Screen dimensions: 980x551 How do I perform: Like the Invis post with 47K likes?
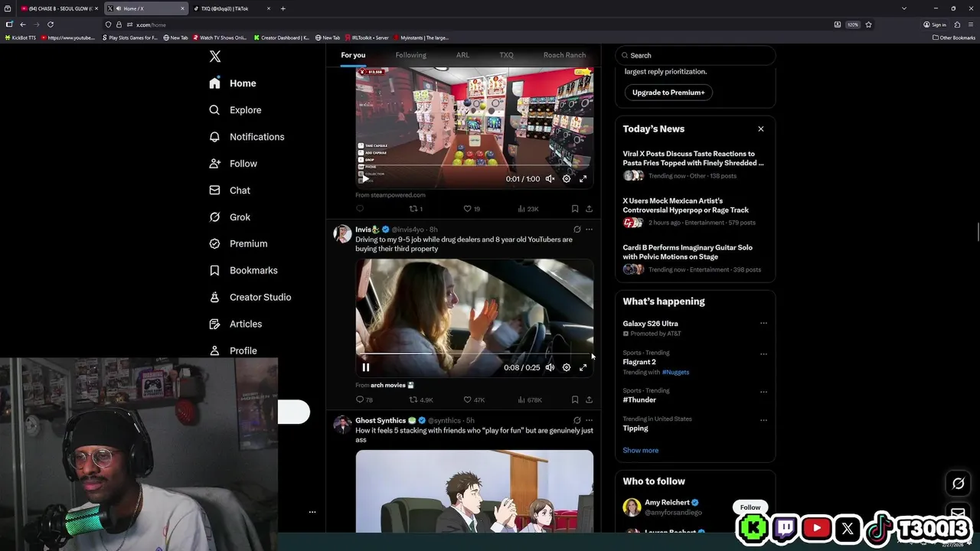pyautogui.click(x=474, y=399)
